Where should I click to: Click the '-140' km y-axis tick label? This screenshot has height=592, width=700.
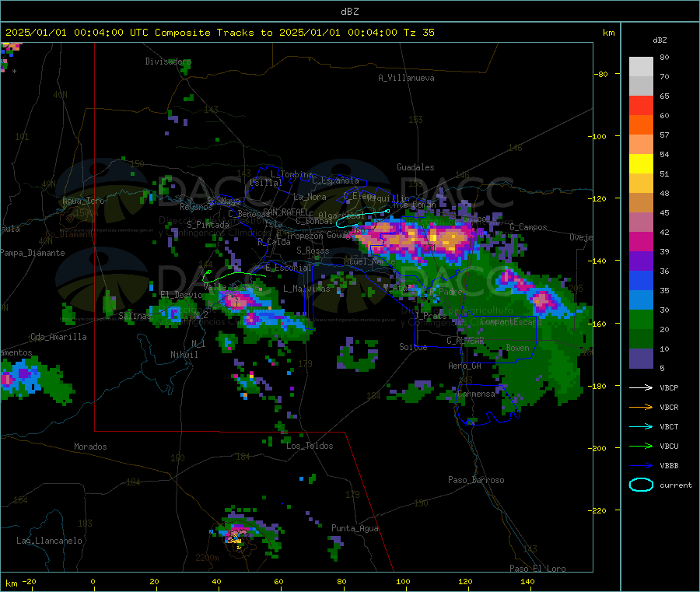tap(597, 261)
